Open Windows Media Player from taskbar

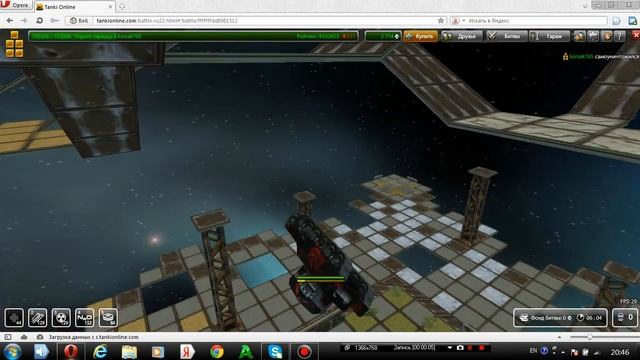[x=158, y=351]
